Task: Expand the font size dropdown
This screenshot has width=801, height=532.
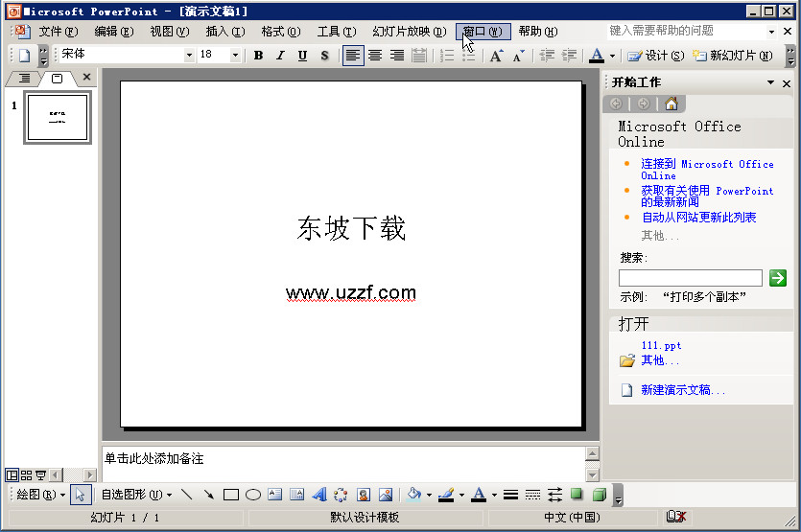Action: coord(235,56)
